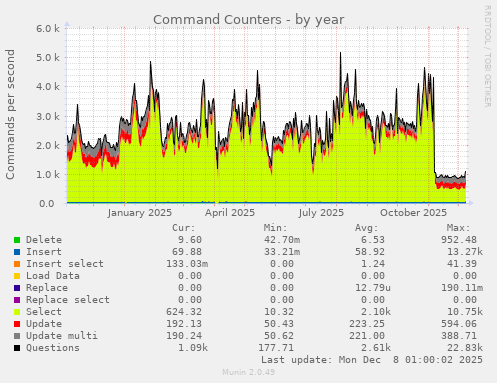Screen dimensions: 497x383
Task: Click the green Delete legend swatch
Action: pos(17,240)
